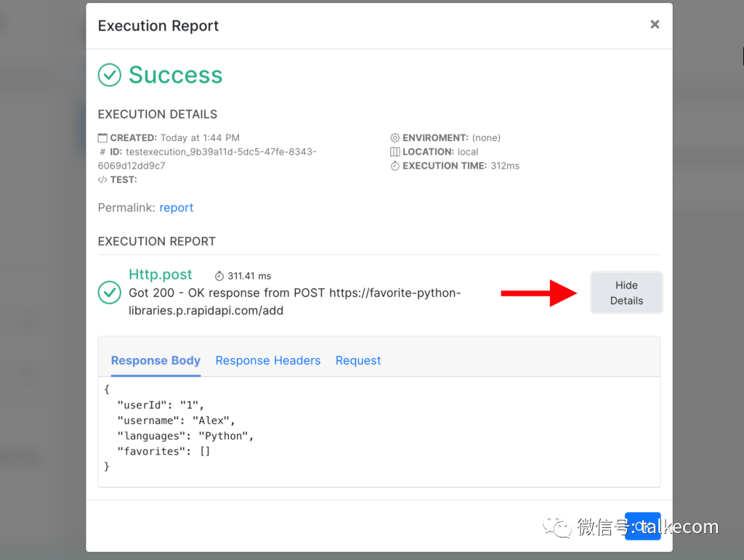The image size is (744, 560).
Task: Close the Execution Report dialog with X
Action: (x=655, y=25)
